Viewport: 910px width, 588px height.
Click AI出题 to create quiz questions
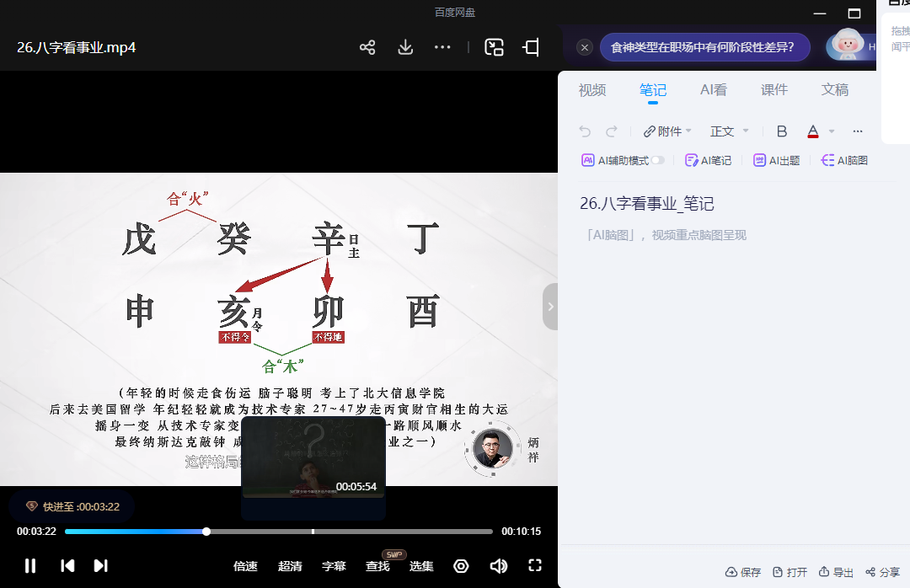coord(776,159)
